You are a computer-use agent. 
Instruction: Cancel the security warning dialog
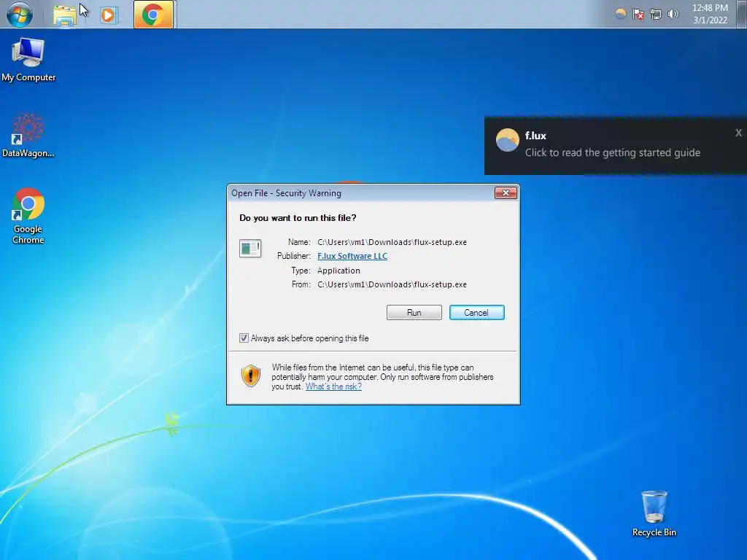click(x=476, y=312)
